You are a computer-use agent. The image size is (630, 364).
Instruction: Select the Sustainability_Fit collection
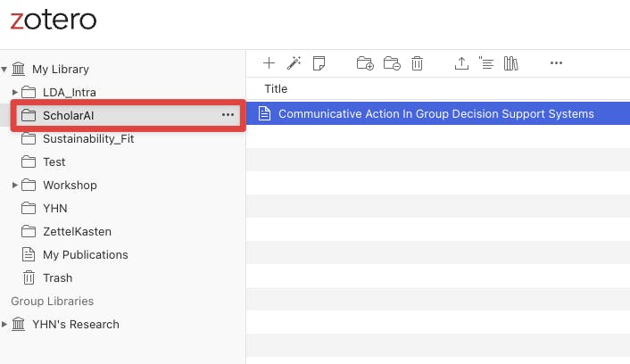coord(88,138)
